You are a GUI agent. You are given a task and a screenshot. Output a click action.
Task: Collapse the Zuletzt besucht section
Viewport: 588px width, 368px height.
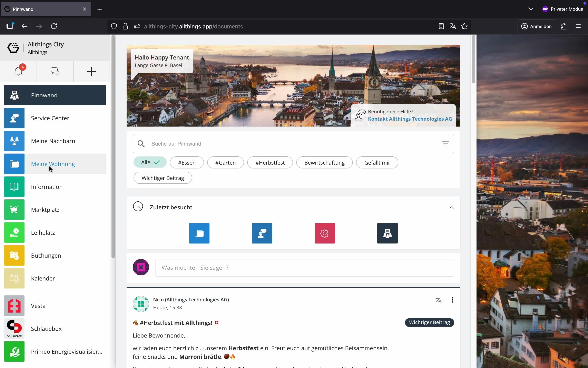point(451,207)
